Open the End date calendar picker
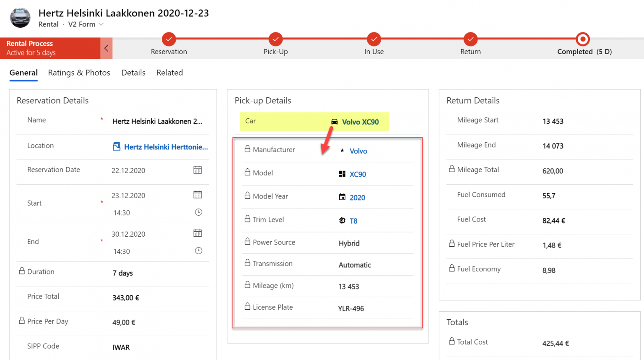The width and height of the screenshot is (644, 360). click(197, 233)
